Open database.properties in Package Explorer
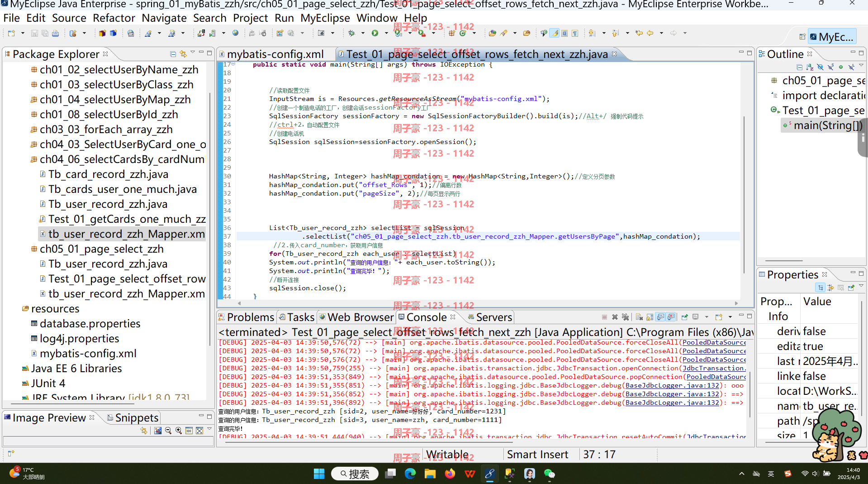The width and height of the screenshot is (868, 484). click(90, 324)
